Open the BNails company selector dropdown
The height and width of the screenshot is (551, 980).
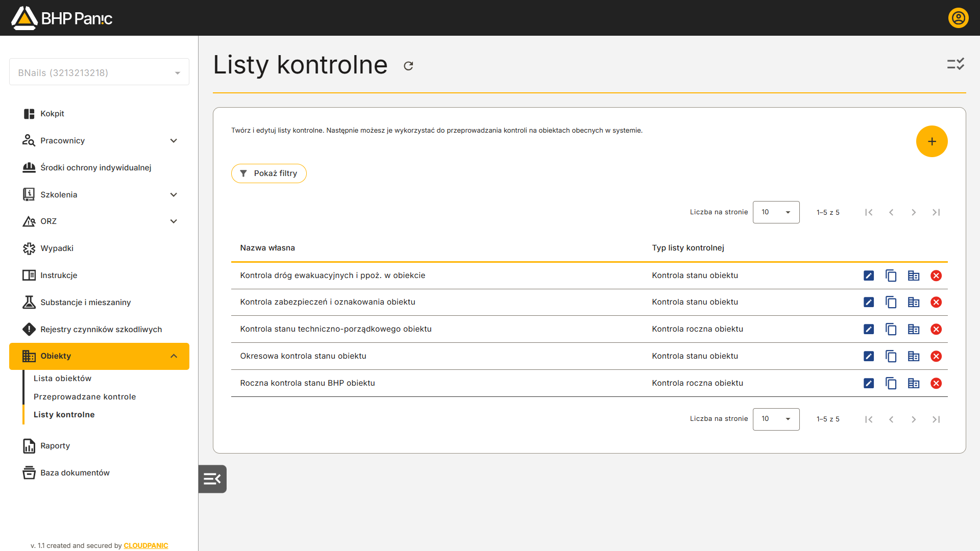99,72
